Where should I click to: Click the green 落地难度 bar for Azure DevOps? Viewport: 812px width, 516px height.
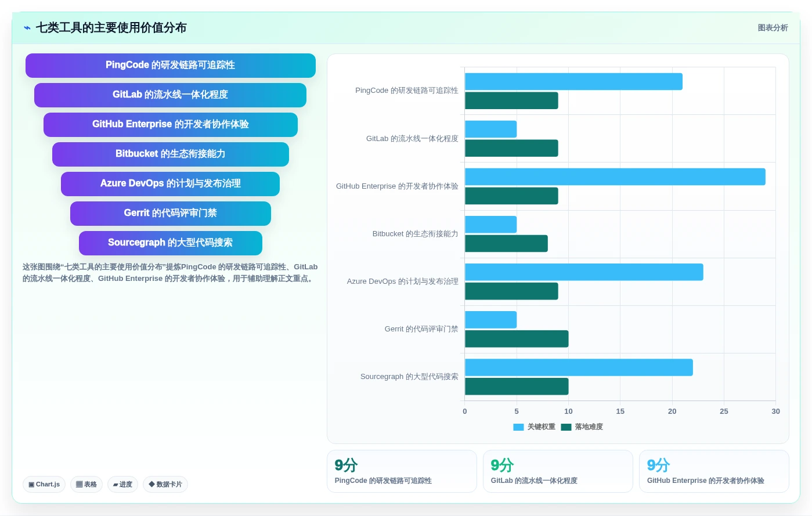point(511,291)
